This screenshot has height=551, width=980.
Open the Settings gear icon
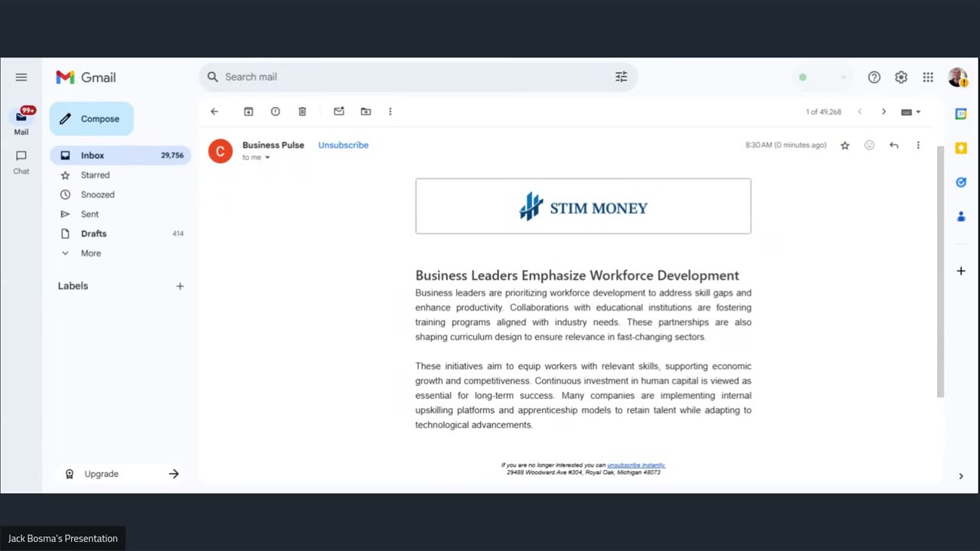[x=901, y=77]
